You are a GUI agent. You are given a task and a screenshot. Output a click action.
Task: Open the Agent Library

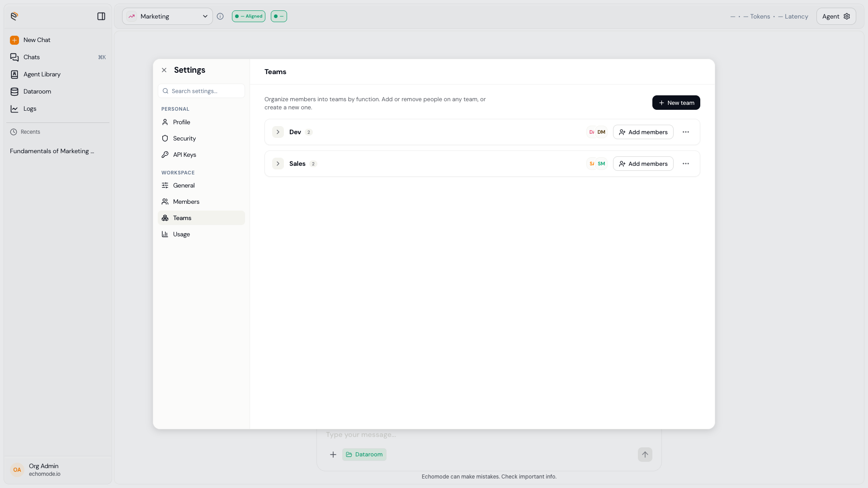58,75
